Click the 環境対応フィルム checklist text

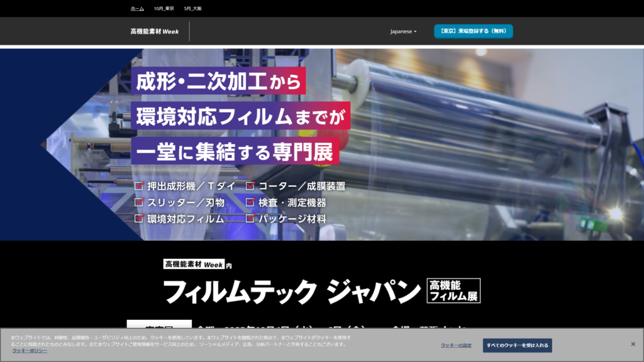[x=186, y=219]
